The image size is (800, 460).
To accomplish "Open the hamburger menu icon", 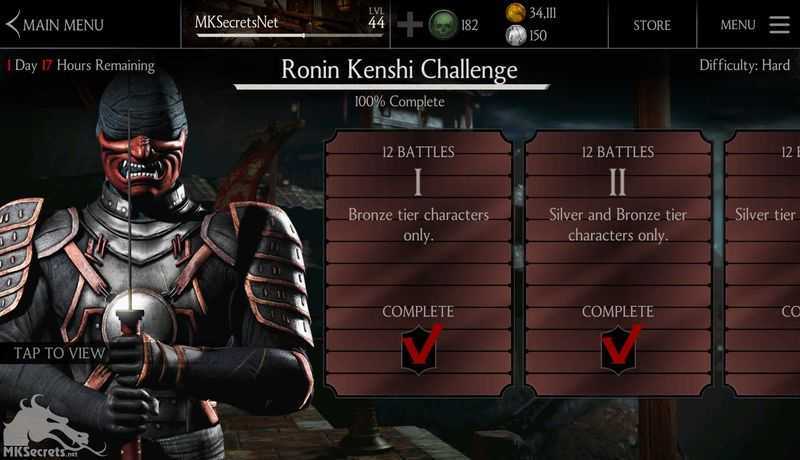I will (x=779, y=24).
